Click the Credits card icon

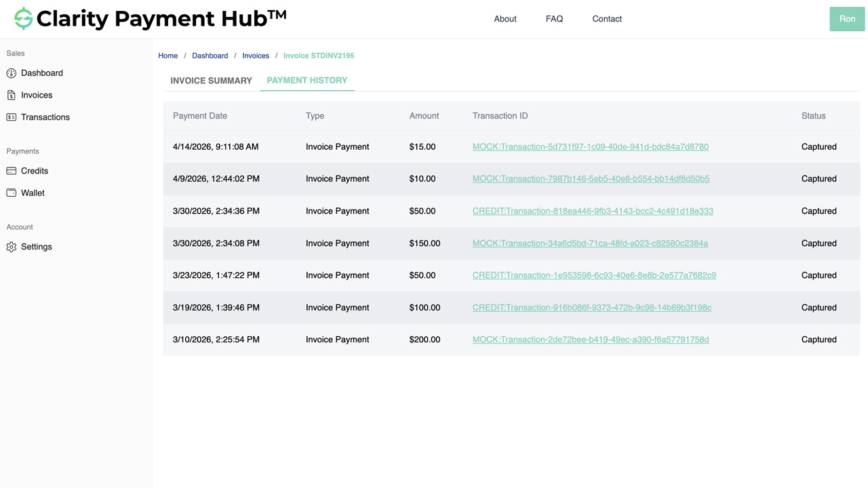tap(11, 171)
